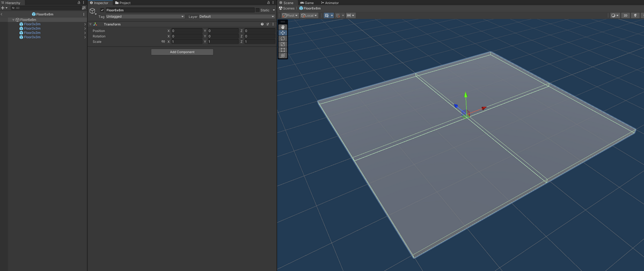Viewport: 644px width, 271px height.
Task: Click the Hierarchy panel kebab menu
Action: tap(84, 3)
